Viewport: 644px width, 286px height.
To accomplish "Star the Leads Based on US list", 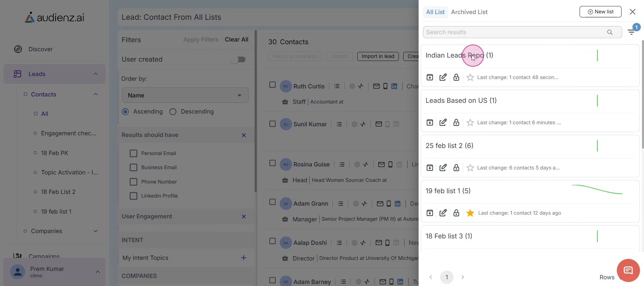I will click(470, 123).
